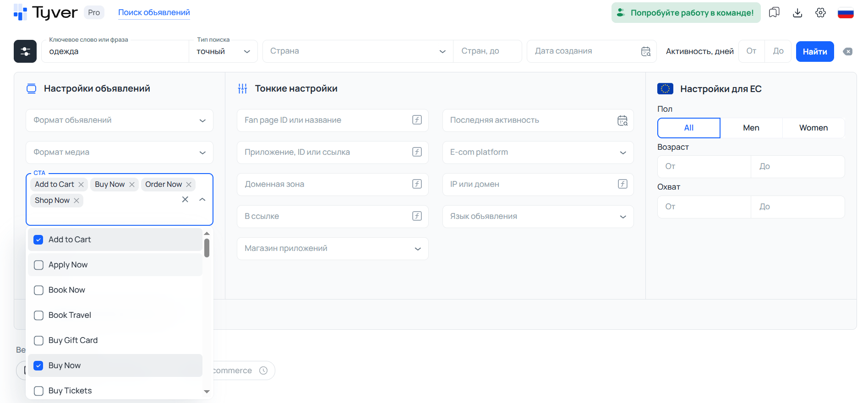Click function icon in Доменная зона field

click(417, 184)
